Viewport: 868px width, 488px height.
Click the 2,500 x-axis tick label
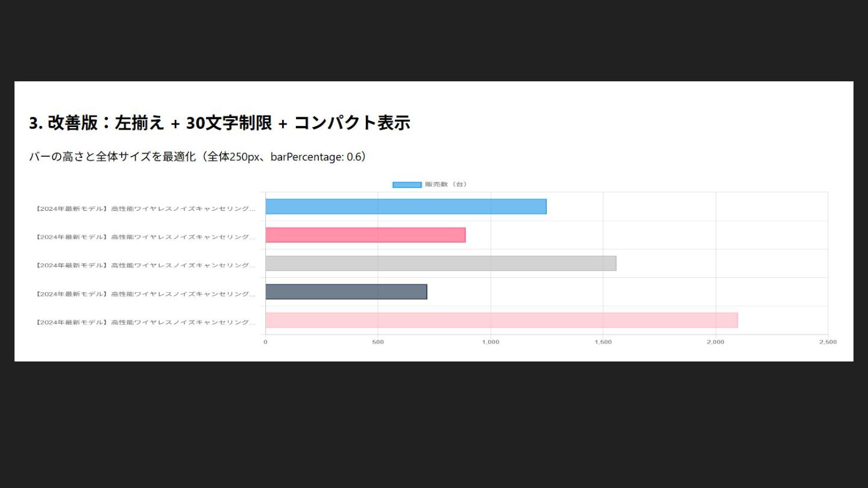point(828,342)
